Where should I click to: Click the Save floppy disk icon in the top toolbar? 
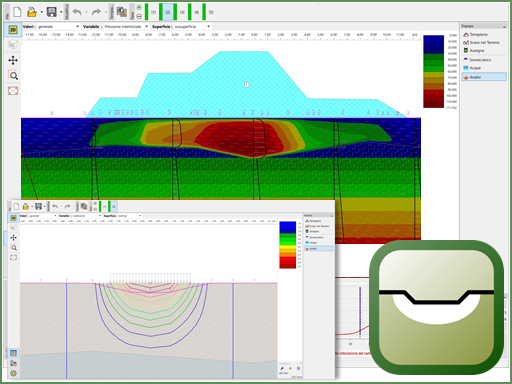click(51, 12)
